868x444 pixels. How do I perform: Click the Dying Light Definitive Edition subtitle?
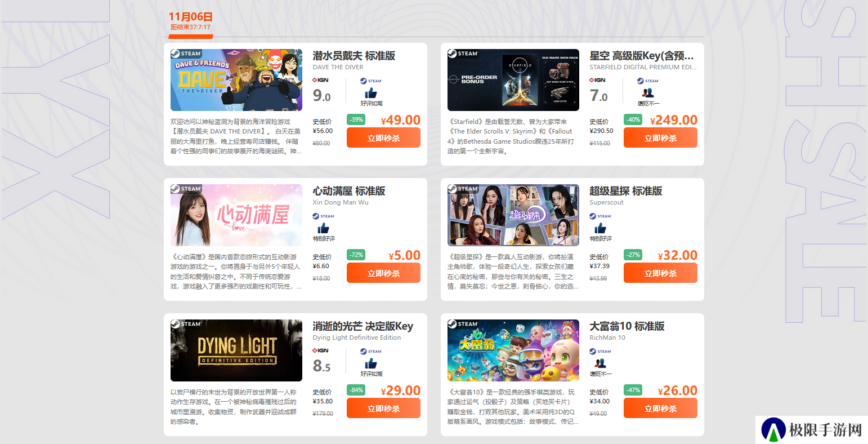(357, 338)
